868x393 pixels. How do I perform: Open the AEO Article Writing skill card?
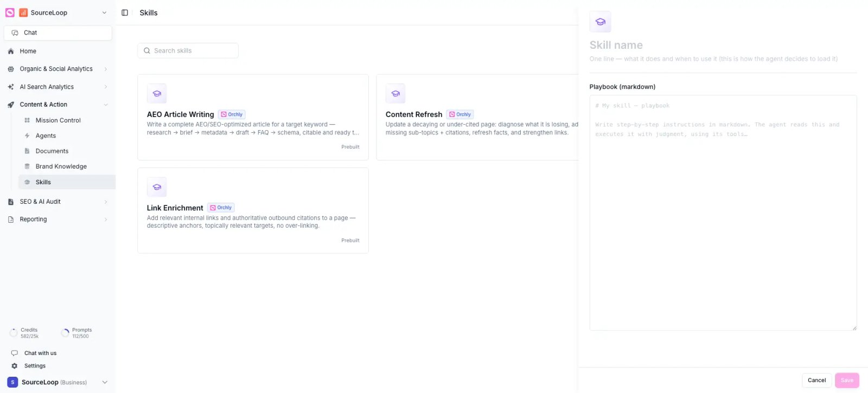pos(253,117)
